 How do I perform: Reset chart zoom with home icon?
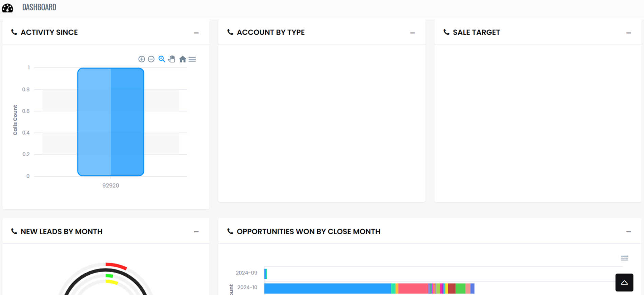coord(182,59)
